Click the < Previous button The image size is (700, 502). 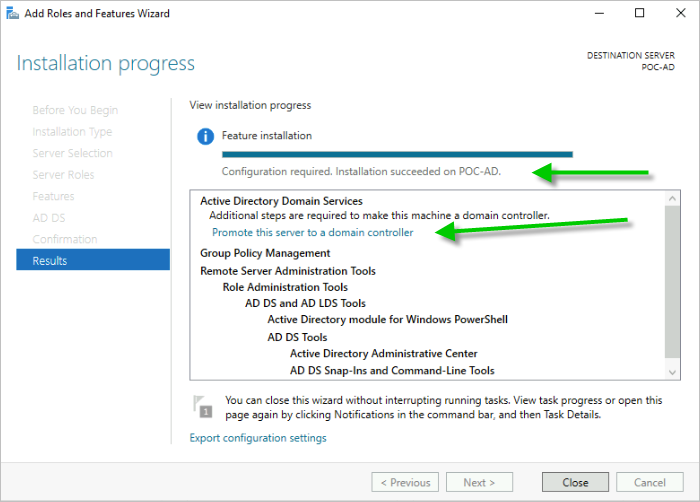(405, 482)
